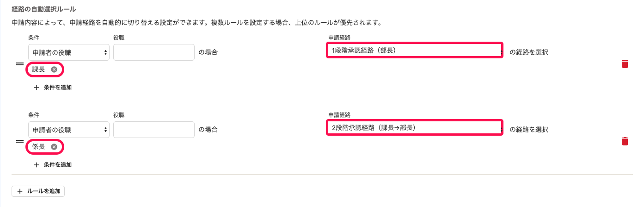Select the 課長 role tag
Viewport: 644px width, 207px height.
pos(38,69)
